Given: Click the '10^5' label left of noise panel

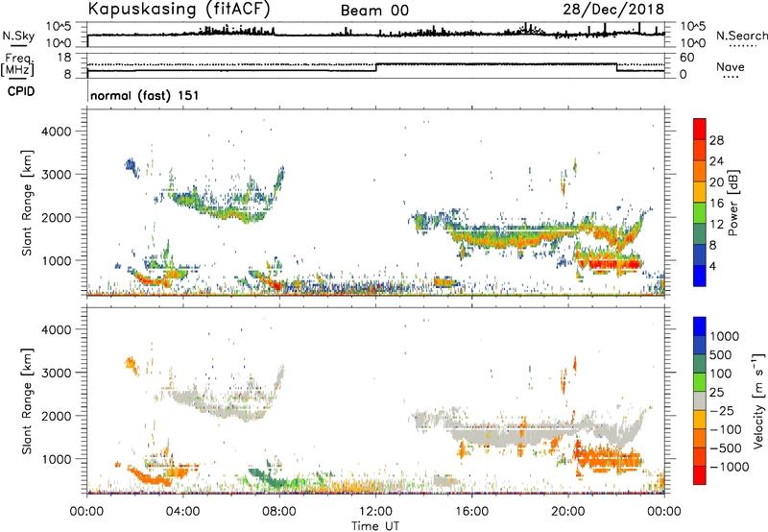Looking at the screenshot, I should point(59,27).
